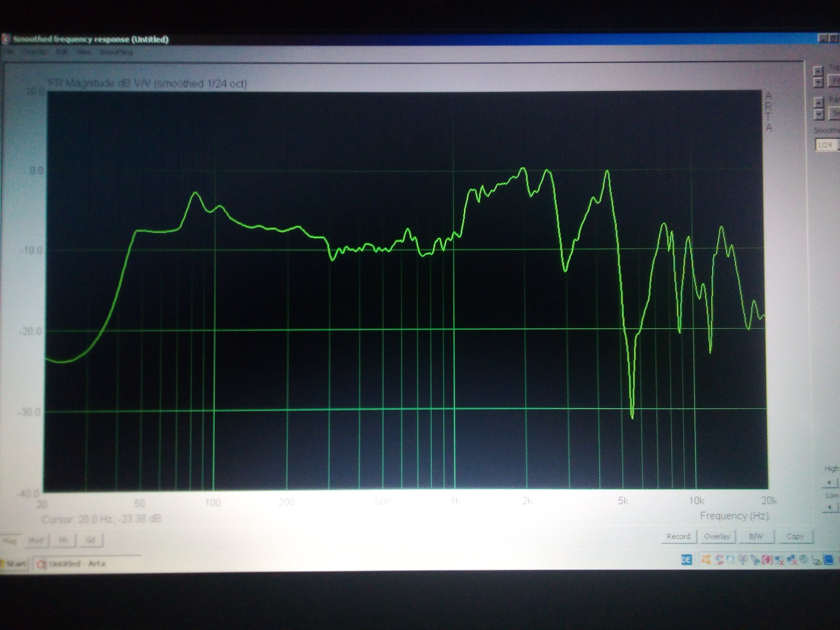Open the View menu
This screenshot has height=630, width=840.
click(84, 52)
